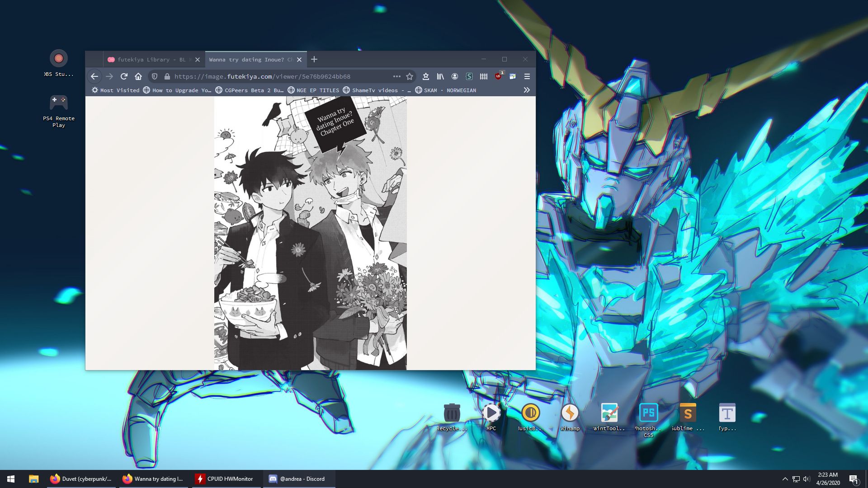Open page actions three-dot menu

point(396,76)
